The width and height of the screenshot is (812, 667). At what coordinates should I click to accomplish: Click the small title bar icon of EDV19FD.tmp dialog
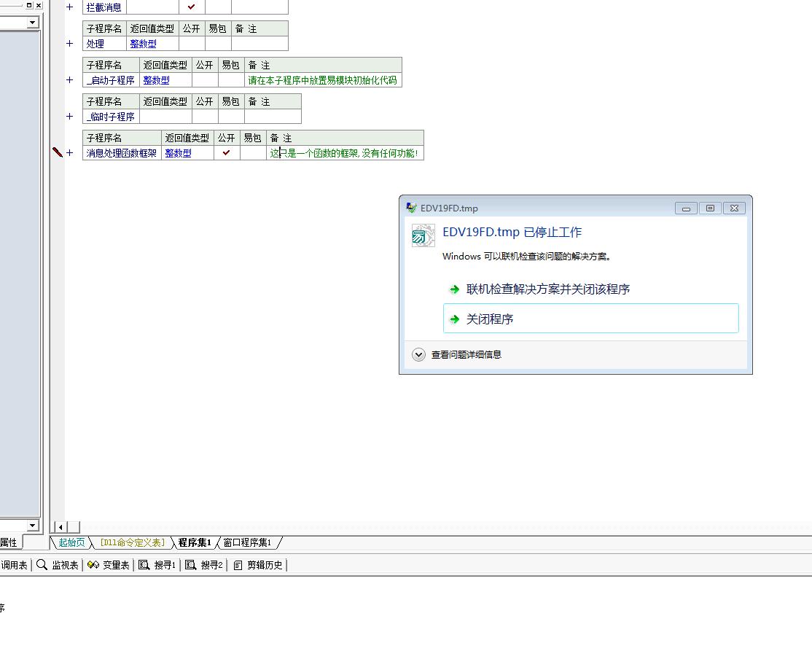(x=411, y=208)
